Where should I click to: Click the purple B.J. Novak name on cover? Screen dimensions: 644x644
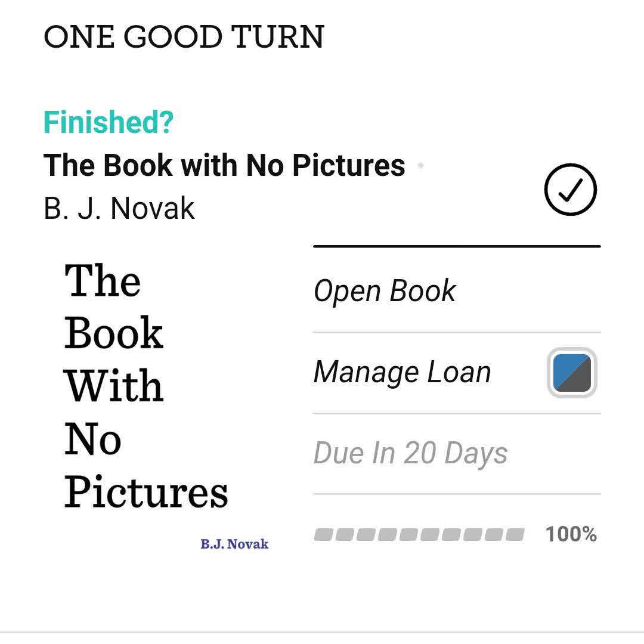(x=234, y=544)
